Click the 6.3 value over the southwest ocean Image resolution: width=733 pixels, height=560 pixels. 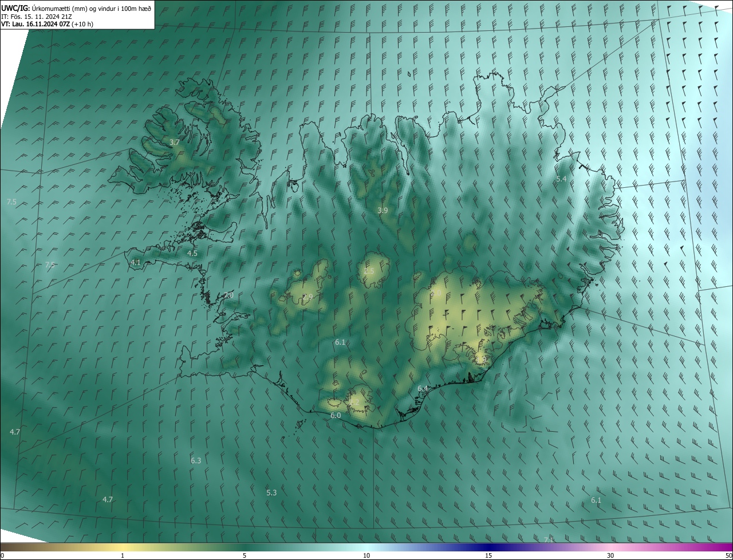(x=196, y=460)
